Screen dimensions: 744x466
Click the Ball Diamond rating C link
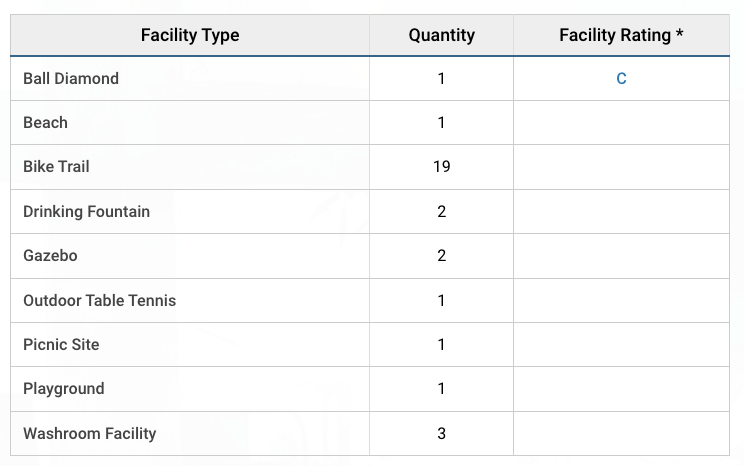click(621, 78)
